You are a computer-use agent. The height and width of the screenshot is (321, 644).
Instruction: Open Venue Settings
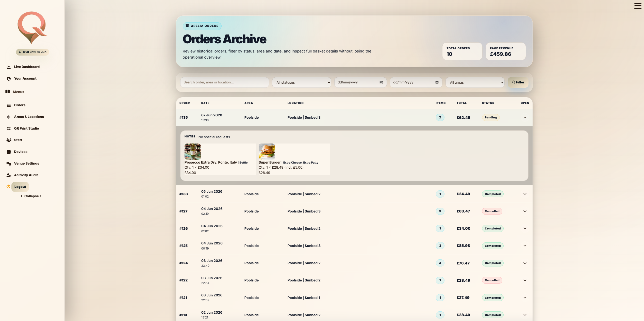click(x=26, y=164)
